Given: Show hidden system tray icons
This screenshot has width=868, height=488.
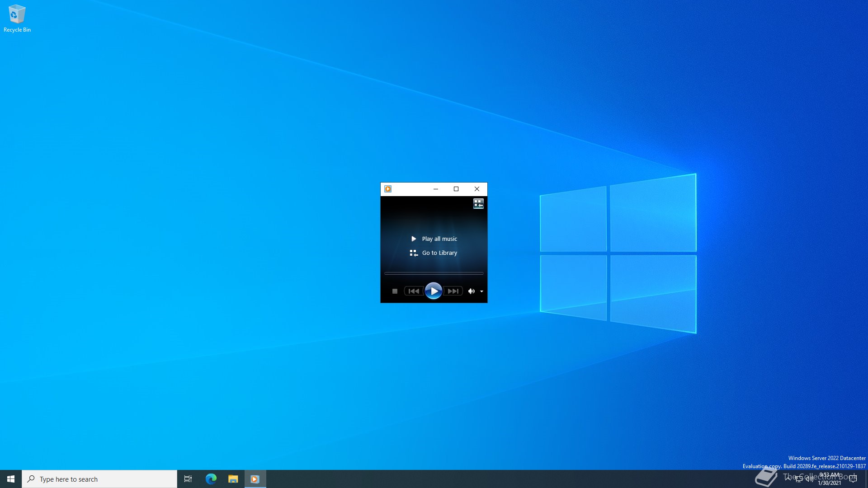Looking at the screenshot, I should click(788, 478).
